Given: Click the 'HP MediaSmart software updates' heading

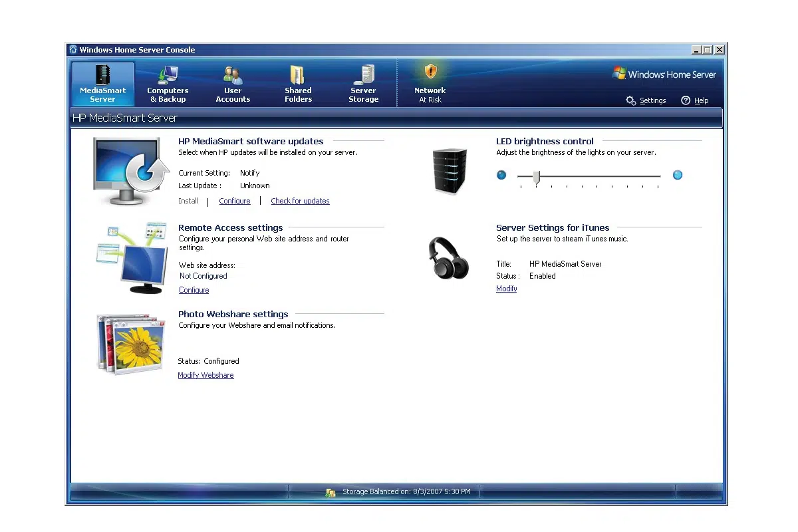Looking at the screenshot, I should tap(251, 141).
